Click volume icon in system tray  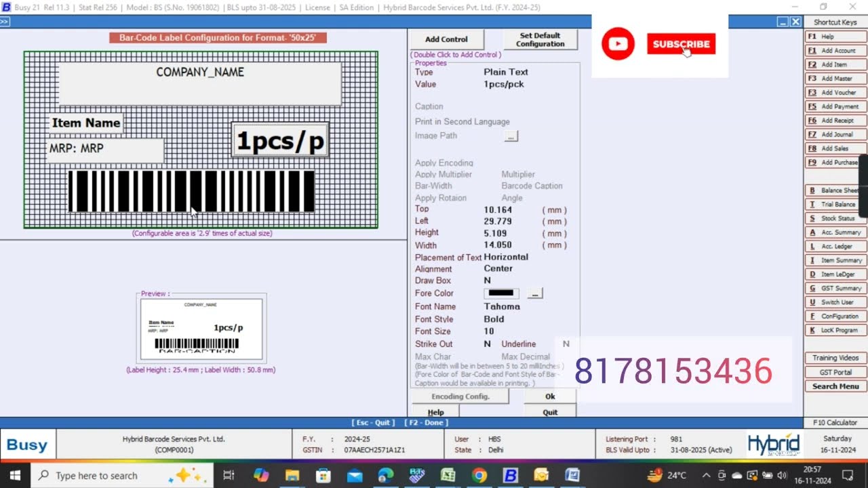click(782, 475)
